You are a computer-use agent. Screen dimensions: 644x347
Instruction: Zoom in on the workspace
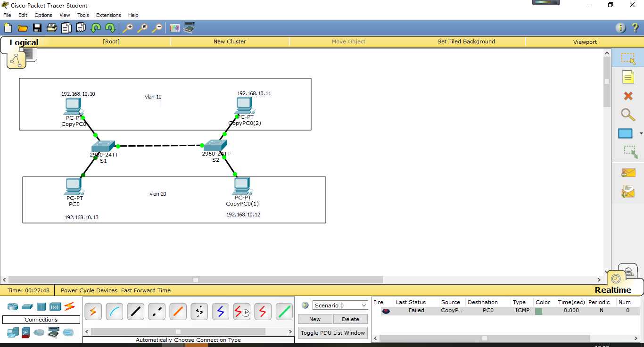coord(128,28)
